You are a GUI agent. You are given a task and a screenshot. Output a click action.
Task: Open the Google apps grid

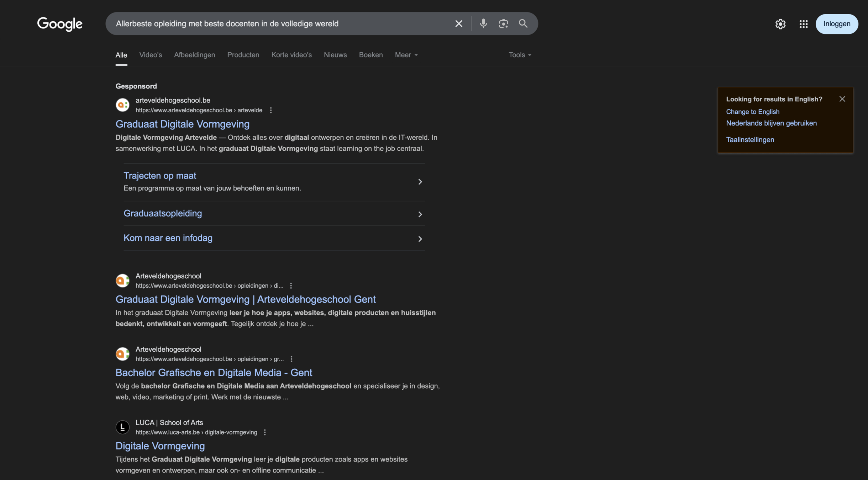click(x=803, y=24)
